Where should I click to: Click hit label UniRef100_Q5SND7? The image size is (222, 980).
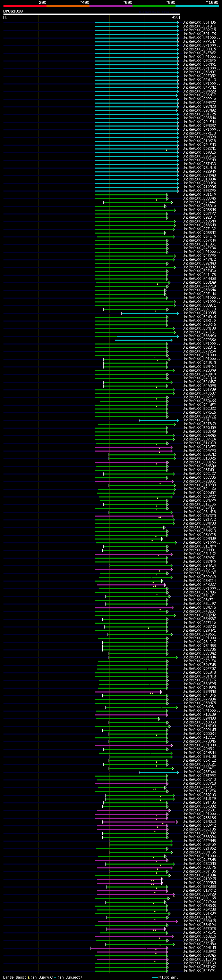[x=199, y=72]
